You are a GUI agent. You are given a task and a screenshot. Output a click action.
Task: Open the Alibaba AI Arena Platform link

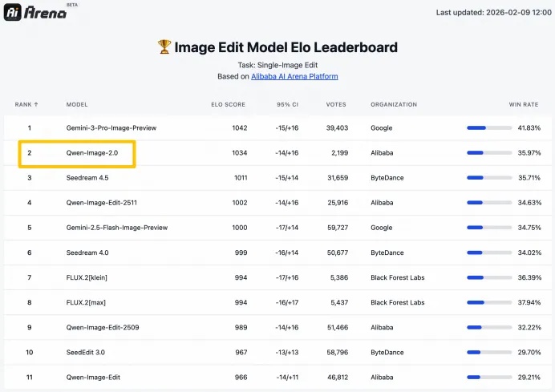point(294,76)
